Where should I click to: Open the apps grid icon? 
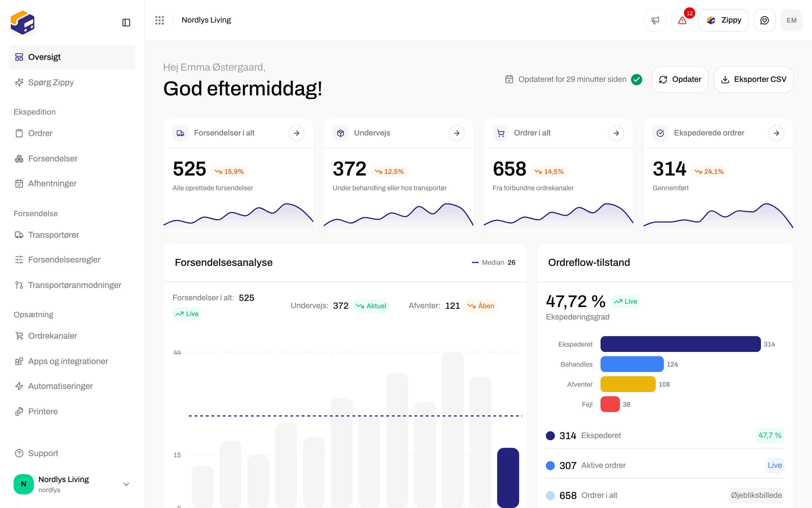159,20
